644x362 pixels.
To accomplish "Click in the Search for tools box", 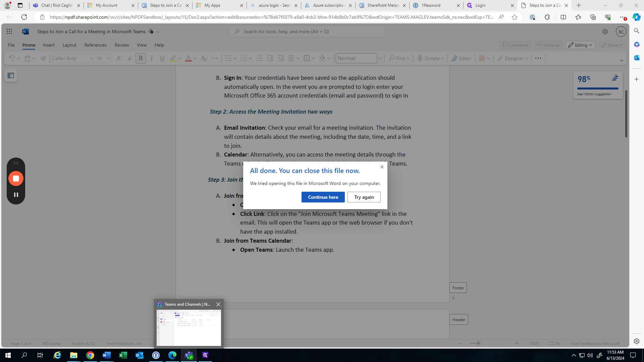I will (x=307, y=32).
